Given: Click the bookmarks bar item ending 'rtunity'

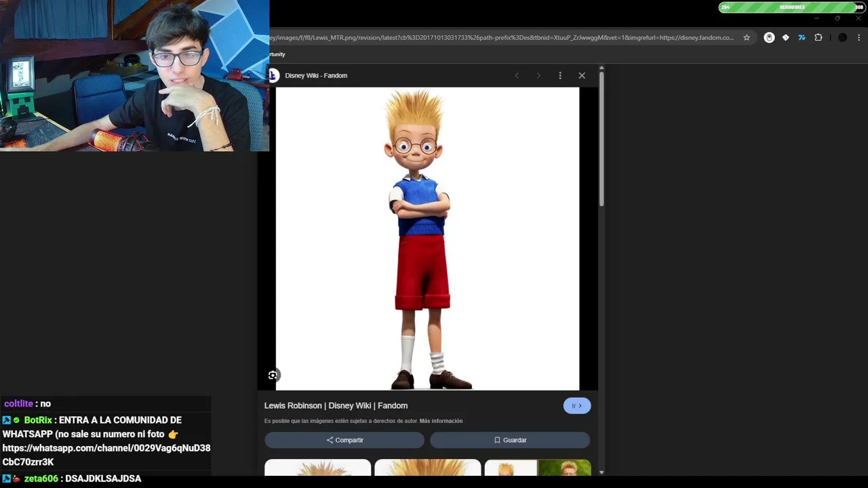Looking at the screenshot, I should (277, 54).
